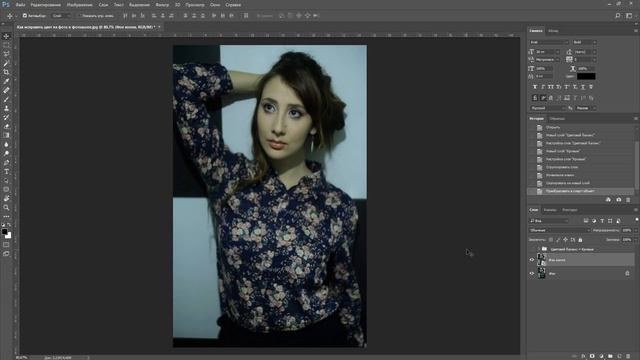Toggle the Показать упр. элем. checkbox

click(x=80, y=16)
